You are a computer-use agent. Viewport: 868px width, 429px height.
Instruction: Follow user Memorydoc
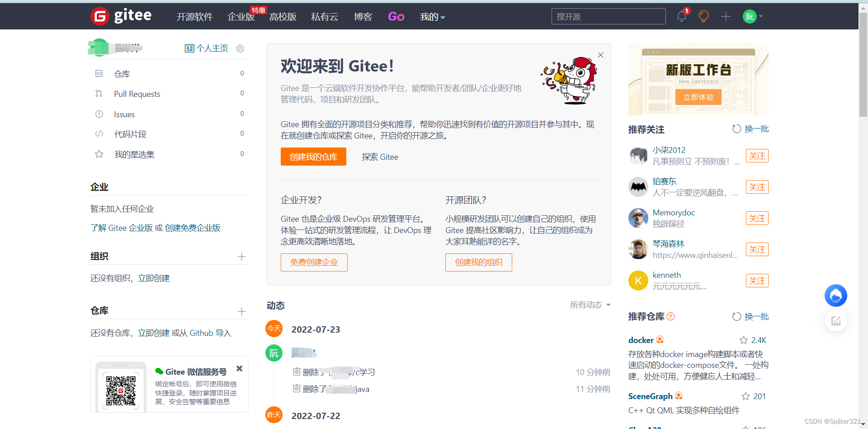[757, 218]
